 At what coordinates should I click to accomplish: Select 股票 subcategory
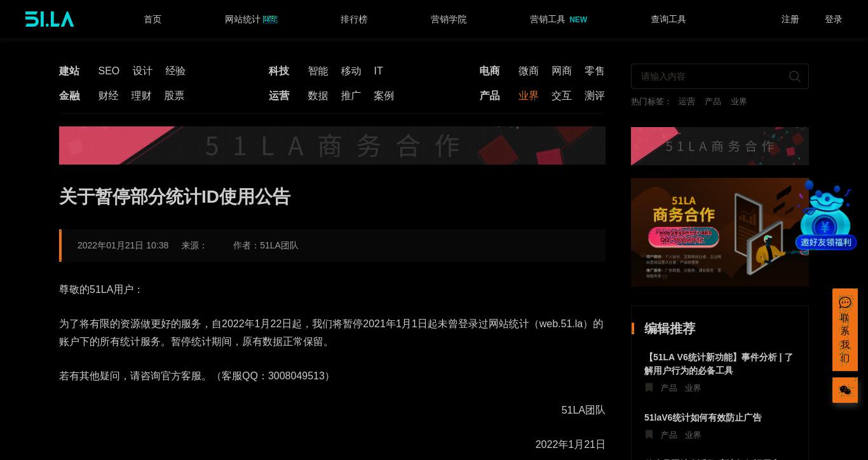click(174, 96)
